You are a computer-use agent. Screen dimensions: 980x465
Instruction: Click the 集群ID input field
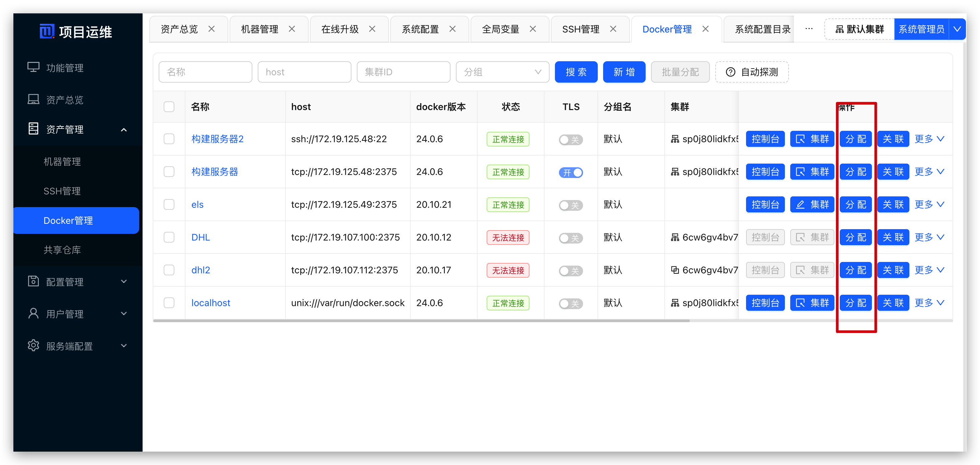(x=403, y=72)
